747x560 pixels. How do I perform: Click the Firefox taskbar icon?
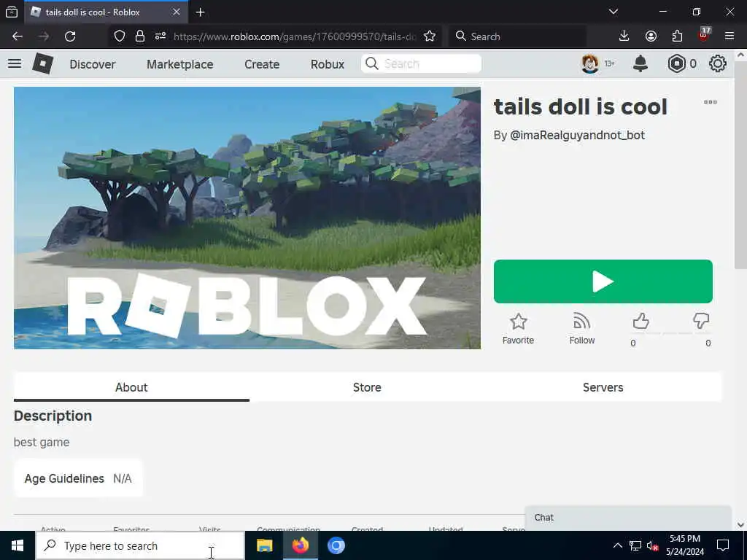(x=300, y=545)
